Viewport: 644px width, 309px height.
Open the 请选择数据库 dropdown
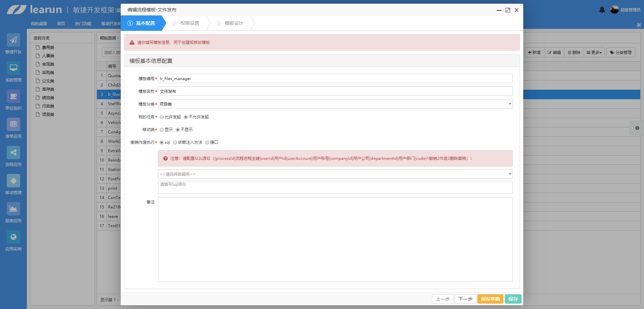coord(335,174)
